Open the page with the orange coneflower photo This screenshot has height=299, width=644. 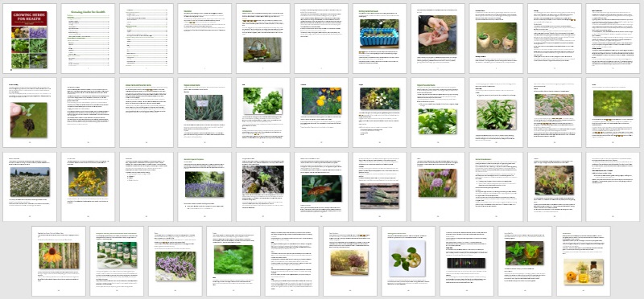point(59,261)
